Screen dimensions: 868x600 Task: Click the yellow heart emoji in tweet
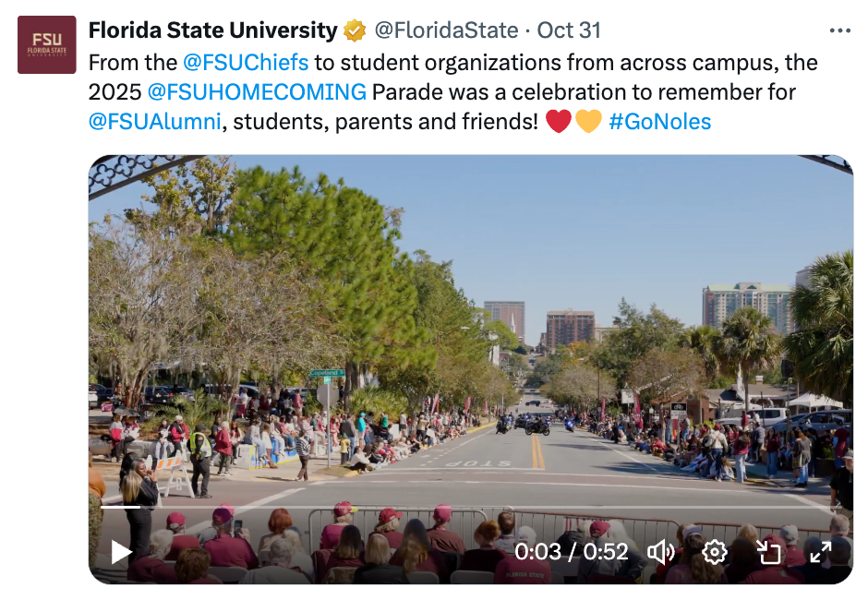(588, 121)
